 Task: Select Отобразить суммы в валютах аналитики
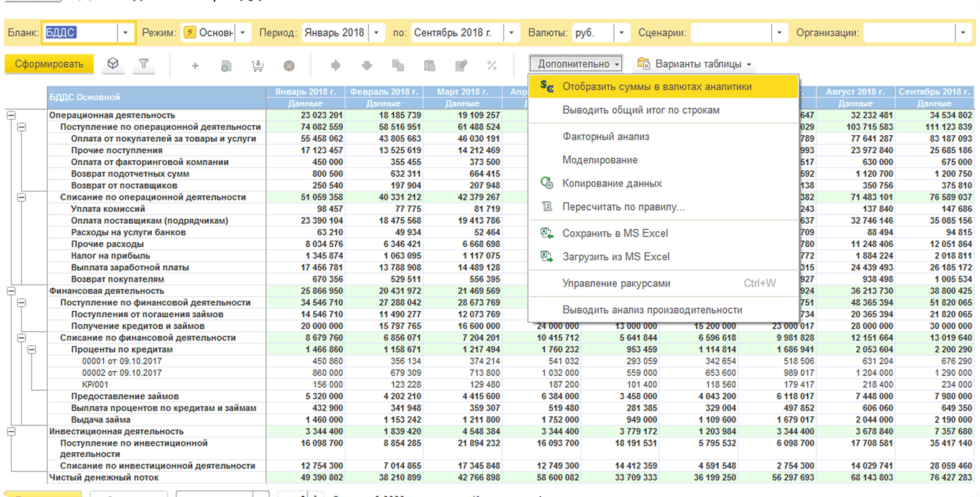(663, 86)
